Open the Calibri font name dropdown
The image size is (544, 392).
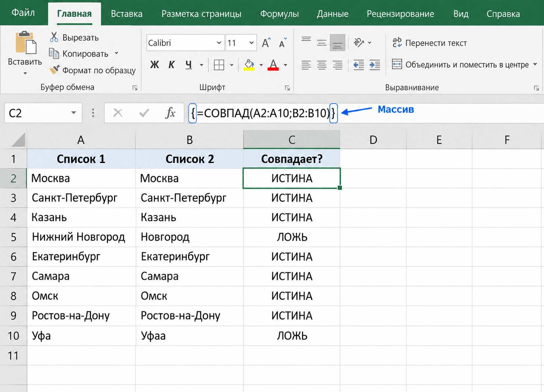[219, 43]
